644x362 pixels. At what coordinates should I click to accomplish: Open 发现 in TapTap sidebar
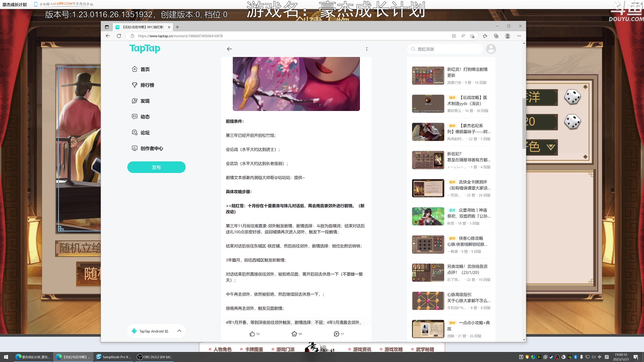pos(141,101)
